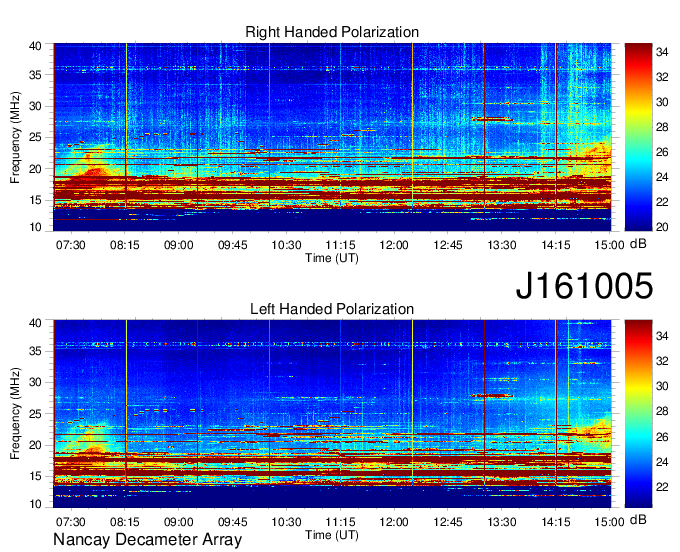Click the 34 dB tick on the right-handed color bar
680x552 pixels.
(x=662, y=52)
